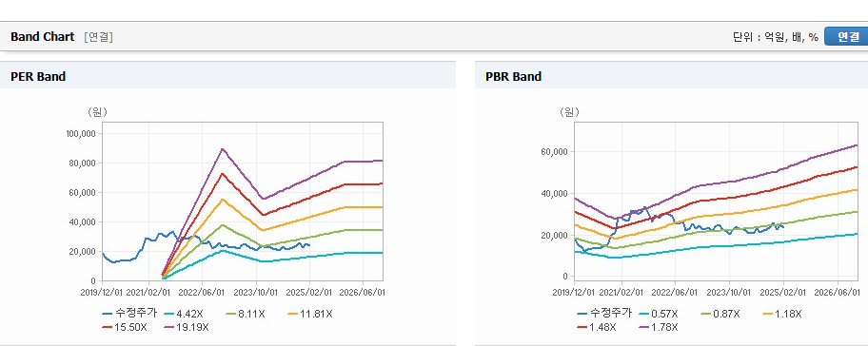
Task: Click 20,000 y-axis label in PBR chart
Action: (555, 236)
